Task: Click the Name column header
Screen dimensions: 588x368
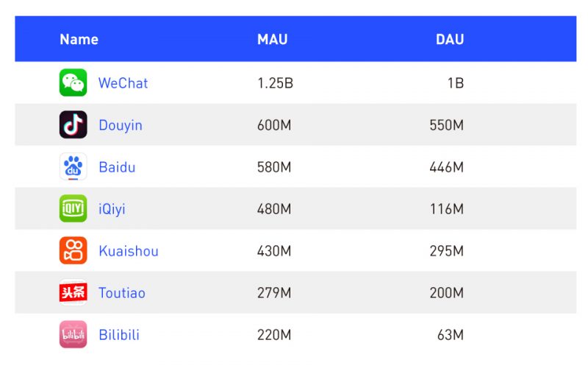Action: tap(79, 40)
